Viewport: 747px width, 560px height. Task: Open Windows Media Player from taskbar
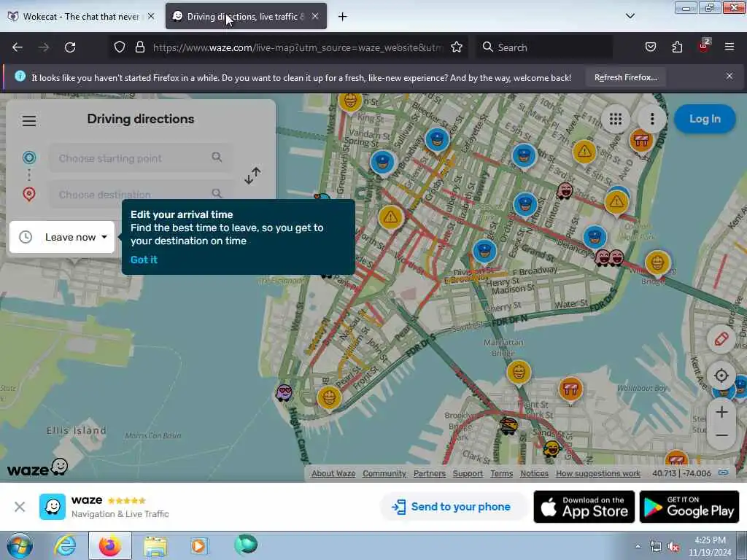tap(200, 545)
